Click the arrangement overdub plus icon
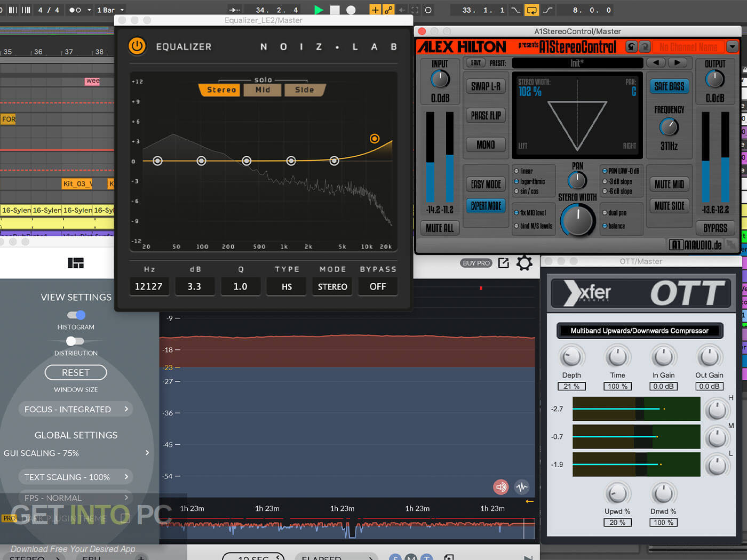This screenshot has width=747, height=560. point(375,10)
